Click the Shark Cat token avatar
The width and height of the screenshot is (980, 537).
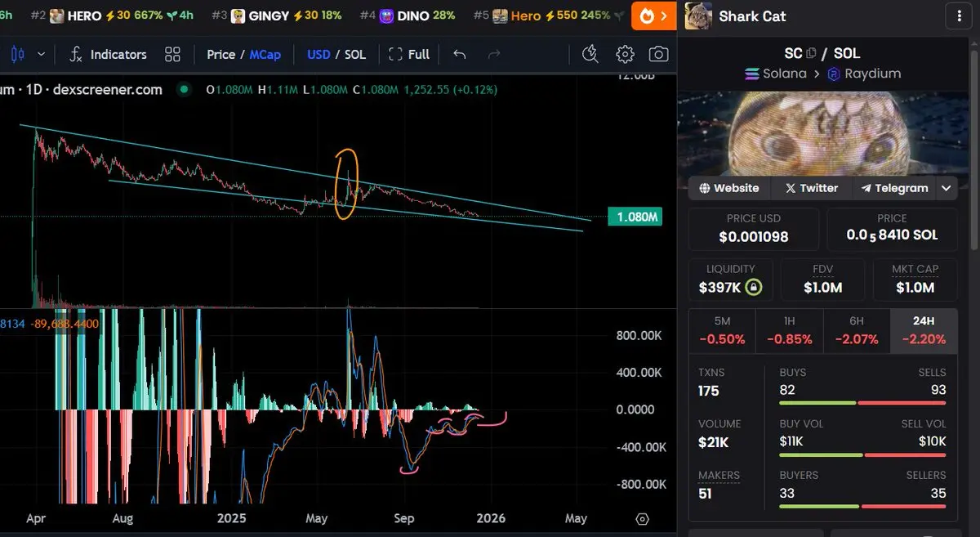click(698, 16)
